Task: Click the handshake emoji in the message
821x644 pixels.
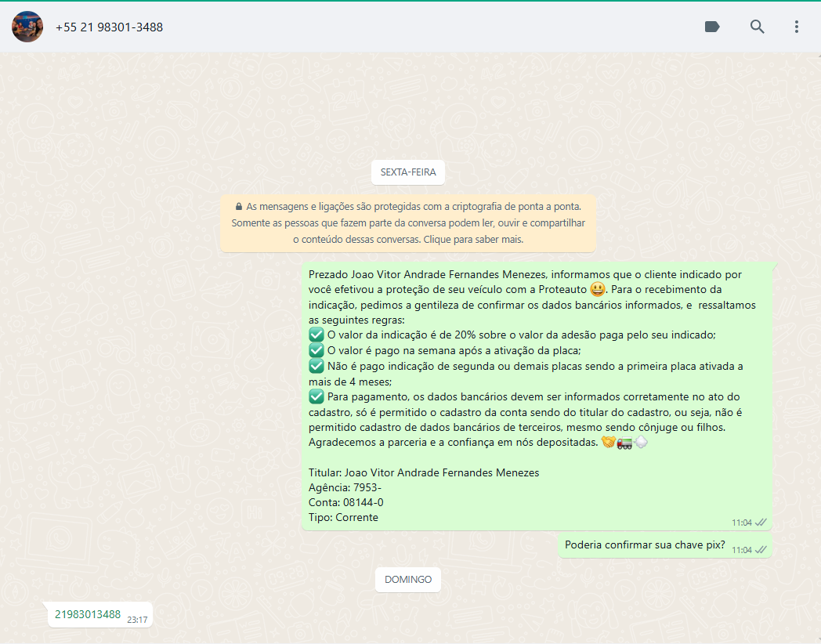Action: (x=608, y=443)
